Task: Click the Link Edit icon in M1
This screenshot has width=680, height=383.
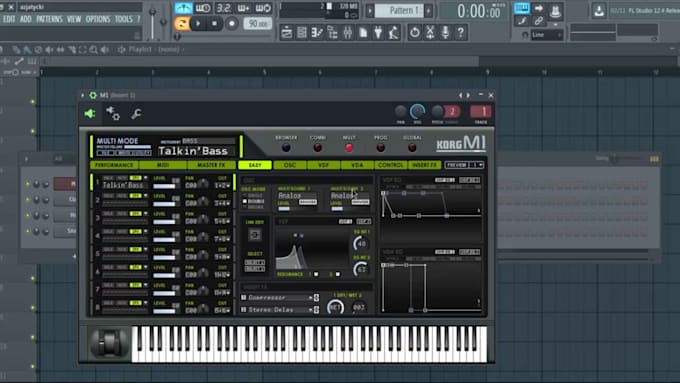Action: (x=255, y=235)
